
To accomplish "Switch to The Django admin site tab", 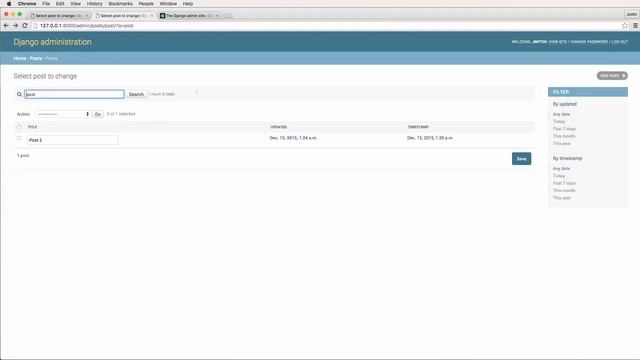I will (x=189, y=16).
